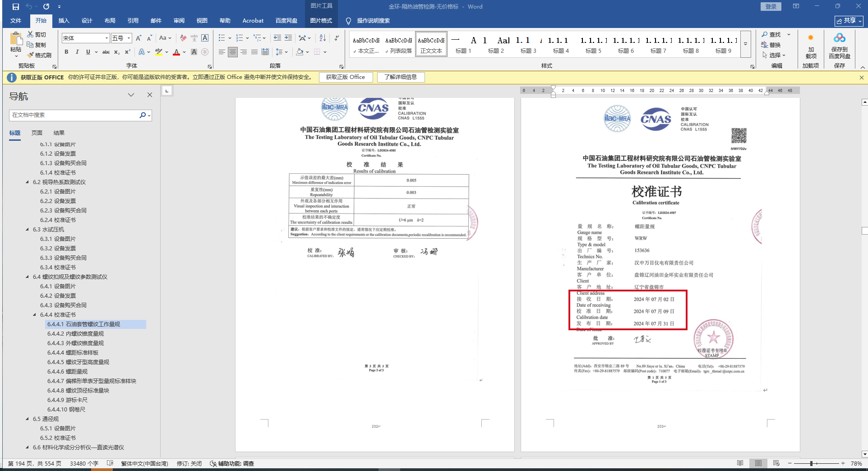
Task: Apply the 列表段落 style
Action: (x=399, y=44)
